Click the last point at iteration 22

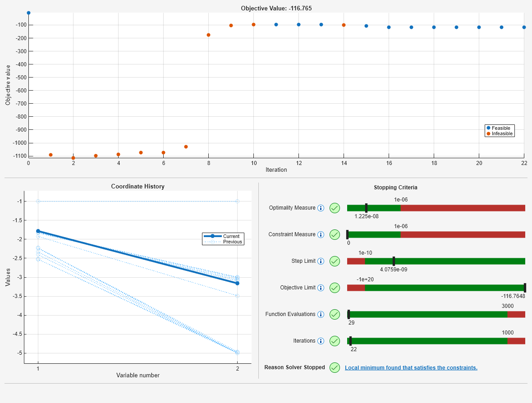tap(524, 27)
